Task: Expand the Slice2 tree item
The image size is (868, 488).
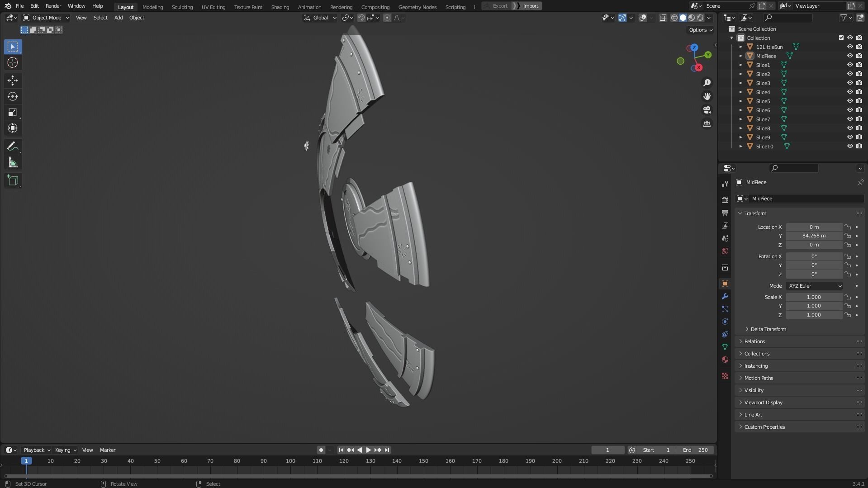Action: [x=741, y=74]
